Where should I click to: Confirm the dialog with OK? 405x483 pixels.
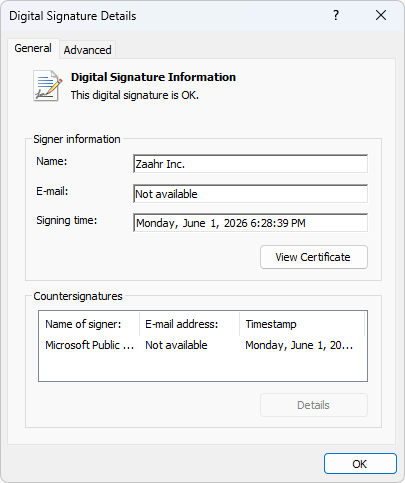coord(360,464)
